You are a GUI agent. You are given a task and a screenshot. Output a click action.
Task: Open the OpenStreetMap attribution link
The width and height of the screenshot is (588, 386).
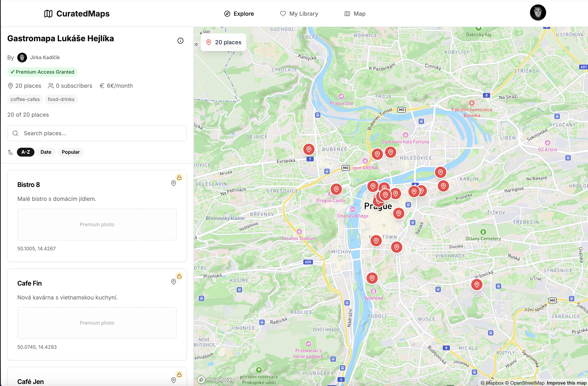coord(525,383)
